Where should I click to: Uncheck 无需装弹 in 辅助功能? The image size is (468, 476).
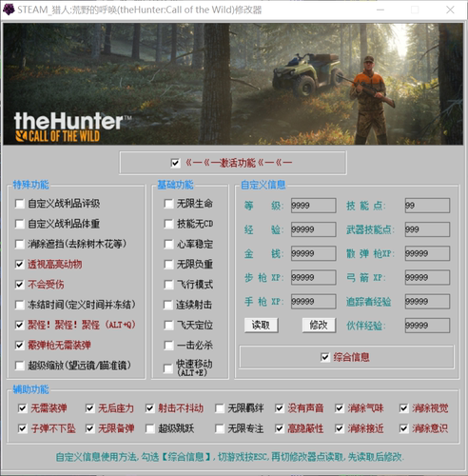point(22,408)
